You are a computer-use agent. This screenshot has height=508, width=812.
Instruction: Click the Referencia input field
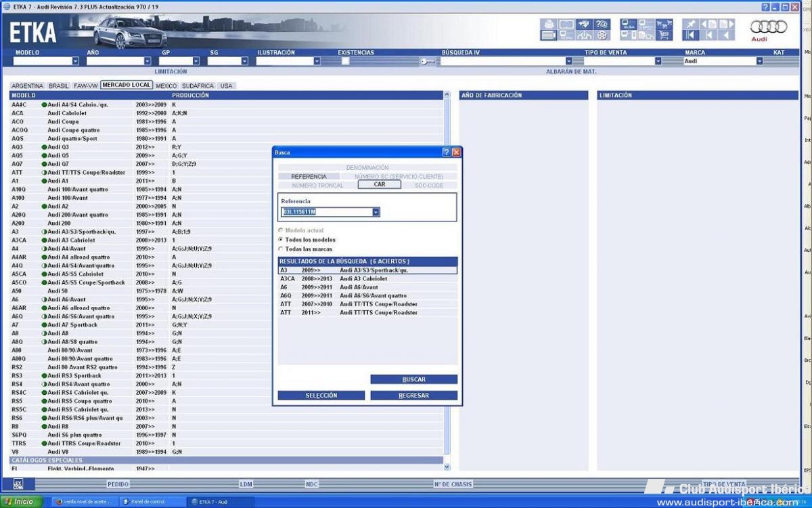pyautogui.click(x=327, y=212)
